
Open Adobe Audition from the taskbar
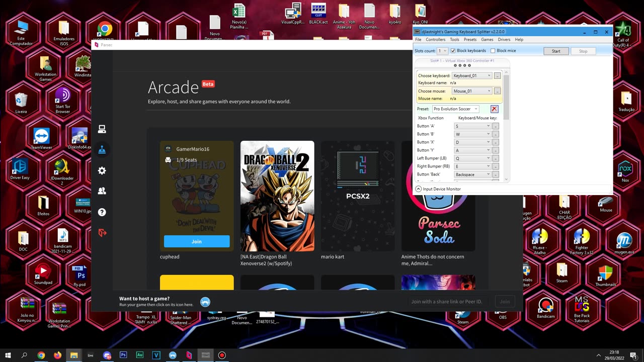click(140, 355)
